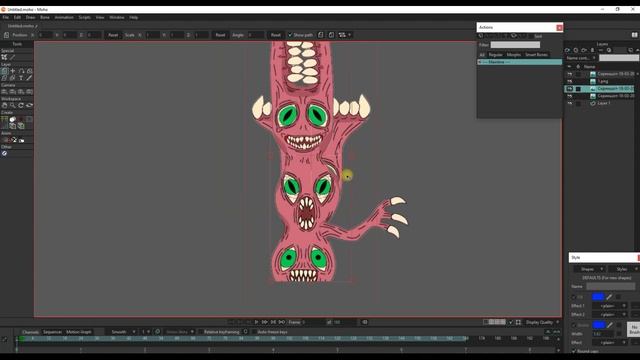Image resolution: width=640 pixels, height=360 pixels.
Task: Click the play button in playback controls
Action: click(256, 322)
